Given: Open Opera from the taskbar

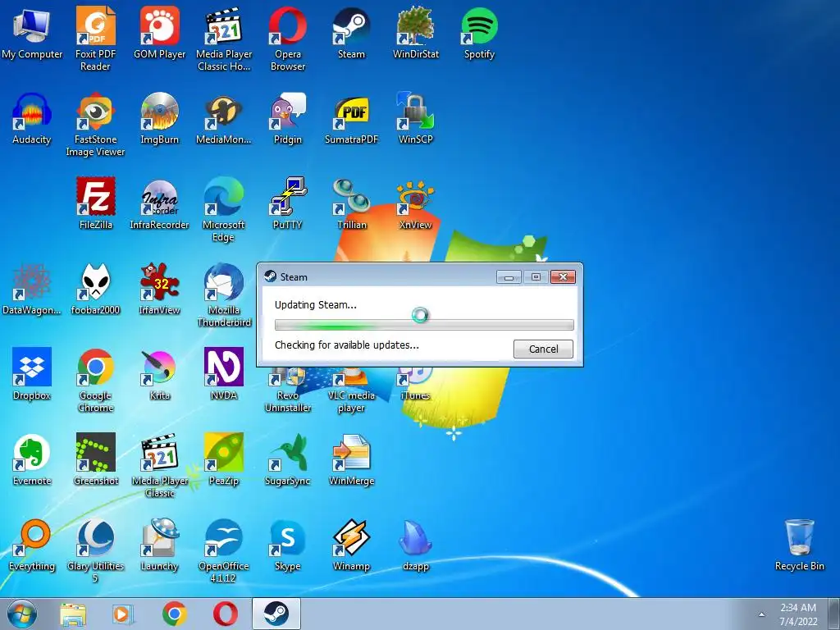Looking at the screenshot, I should [x=225, y=614].
